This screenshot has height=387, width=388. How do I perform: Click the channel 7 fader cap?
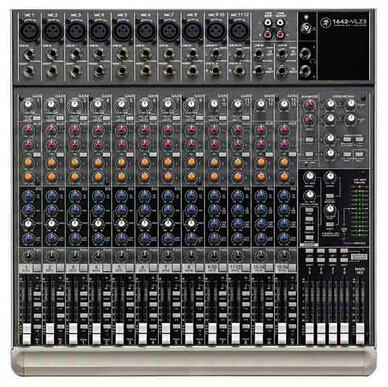166,333
